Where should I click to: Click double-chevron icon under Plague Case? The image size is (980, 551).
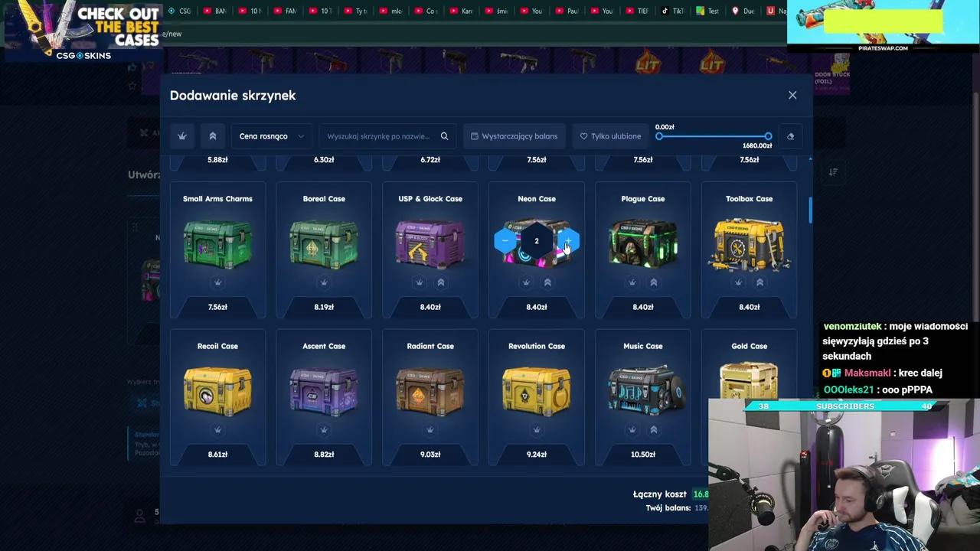click(654, 282)
